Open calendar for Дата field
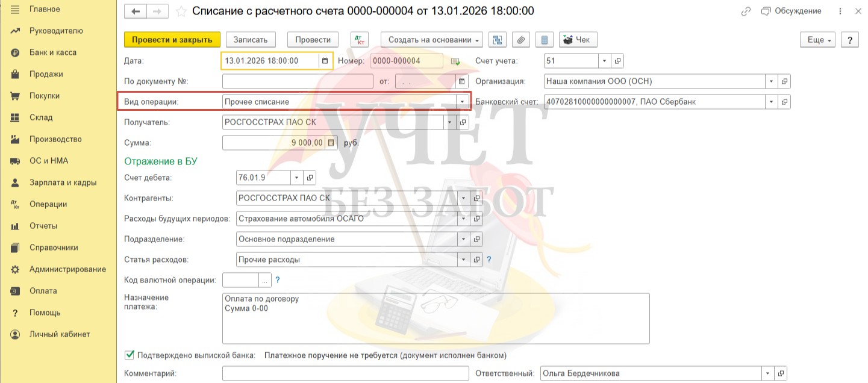 point(325,61)
